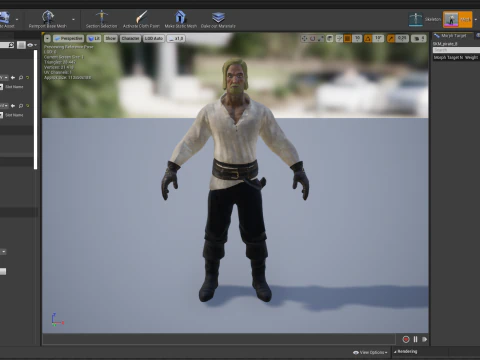This screenshot has height=360, width=480.
Task: Click the browse magnifier in first material slot
Action: (21, 77)
